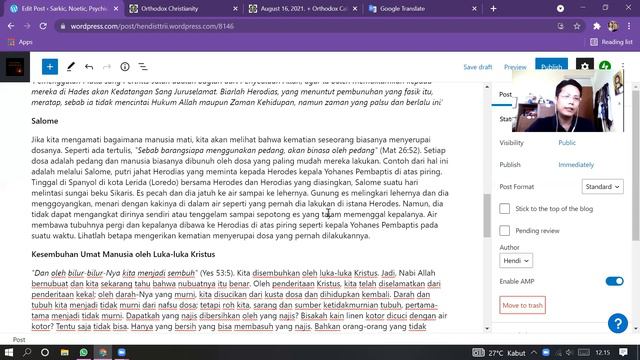This screenshot has height=360, width=640.
Task: Undo the last edit in WordPress editor
Action: (x=89, y=67)
